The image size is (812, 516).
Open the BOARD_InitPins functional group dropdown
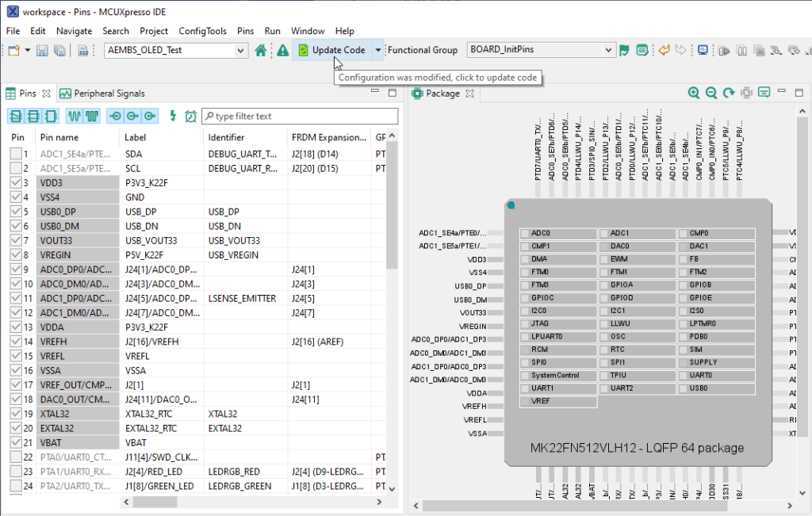(x=609, y=50)
